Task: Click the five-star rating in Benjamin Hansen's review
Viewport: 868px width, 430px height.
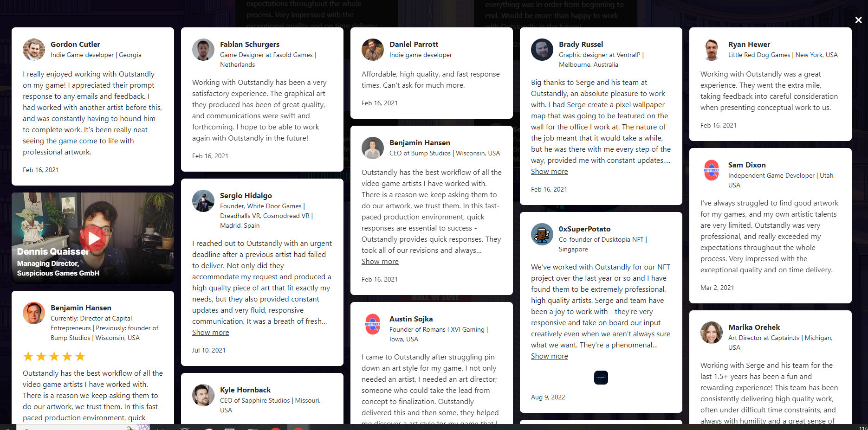Action: coord(54,356)
